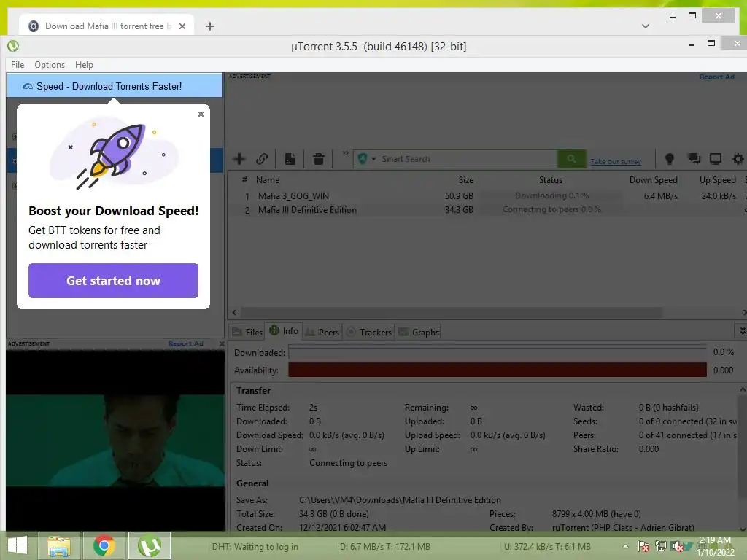Click the Downloading 0.1 % status bar

551,195
